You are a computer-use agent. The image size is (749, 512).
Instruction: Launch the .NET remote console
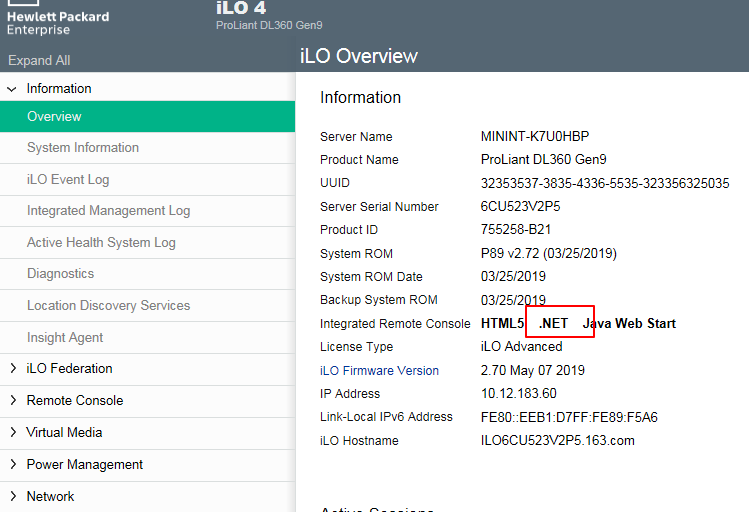[553, 323]
